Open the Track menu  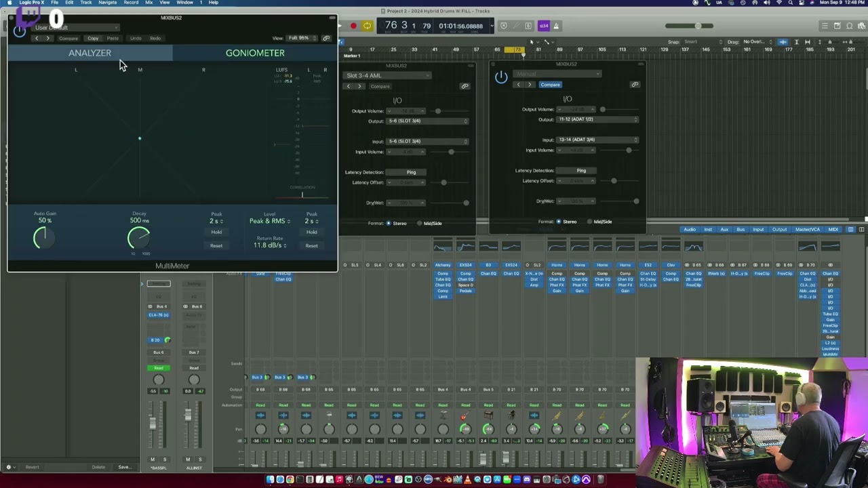tap(86, 3)
